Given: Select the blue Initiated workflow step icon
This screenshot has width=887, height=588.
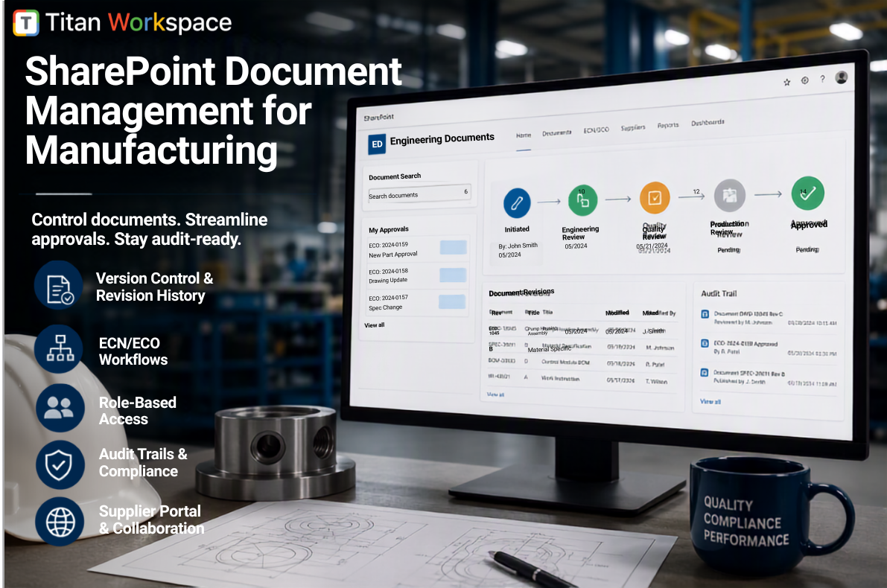Looking at the screenshot, I should [516, 203].
